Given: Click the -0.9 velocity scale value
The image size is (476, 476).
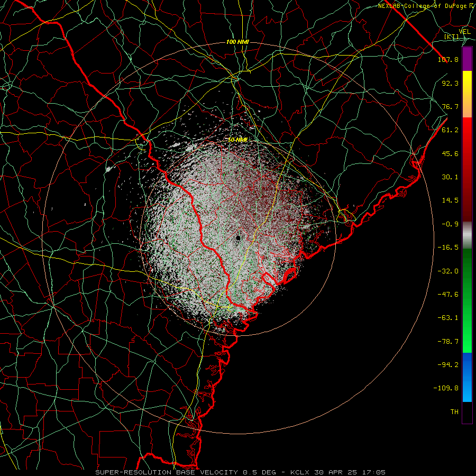Looking at the screenshot, I should [x=450, y=224].
